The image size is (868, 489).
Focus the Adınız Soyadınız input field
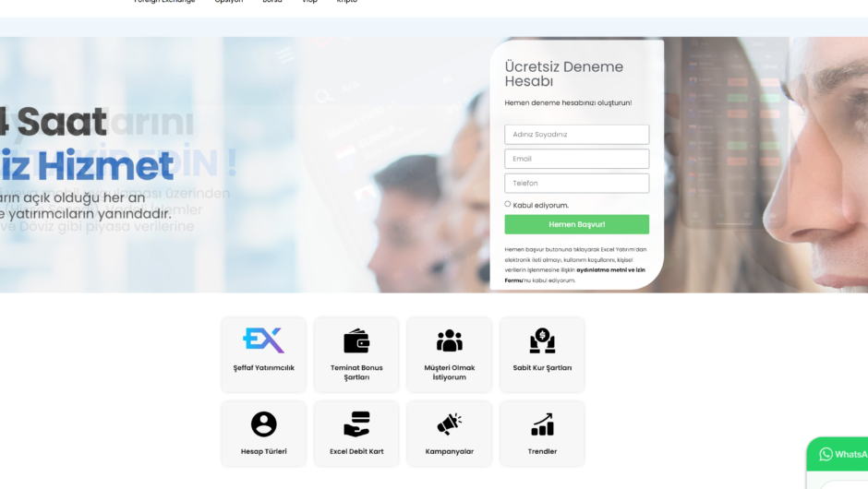(x=577, y=135)
